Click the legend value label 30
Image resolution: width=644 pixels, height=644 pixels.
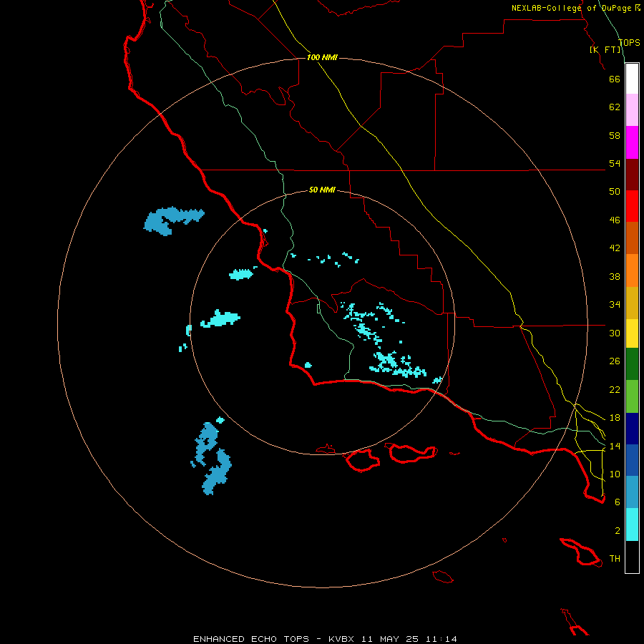(x=615, y=333)
